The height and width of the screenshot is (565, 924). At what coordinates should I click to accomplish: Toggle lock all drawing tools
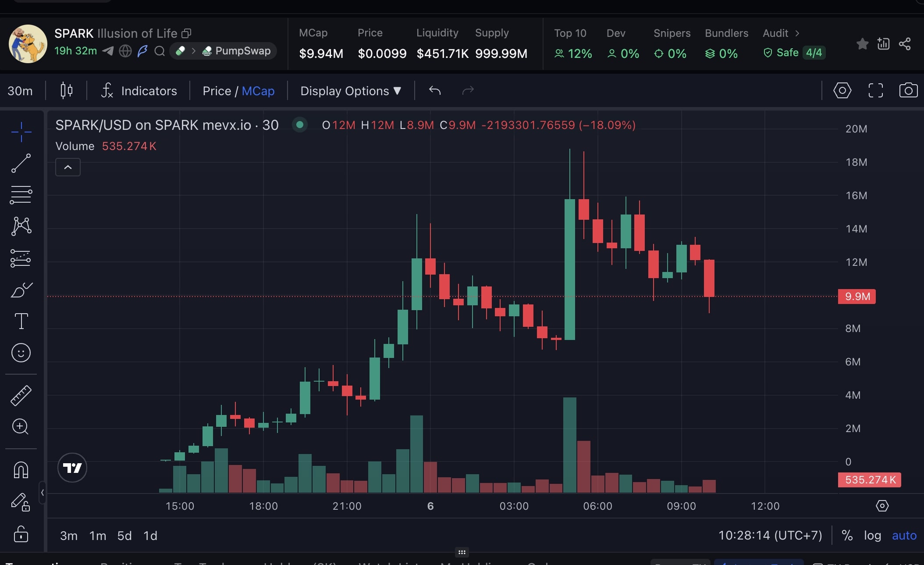click(x=21, y=534)
